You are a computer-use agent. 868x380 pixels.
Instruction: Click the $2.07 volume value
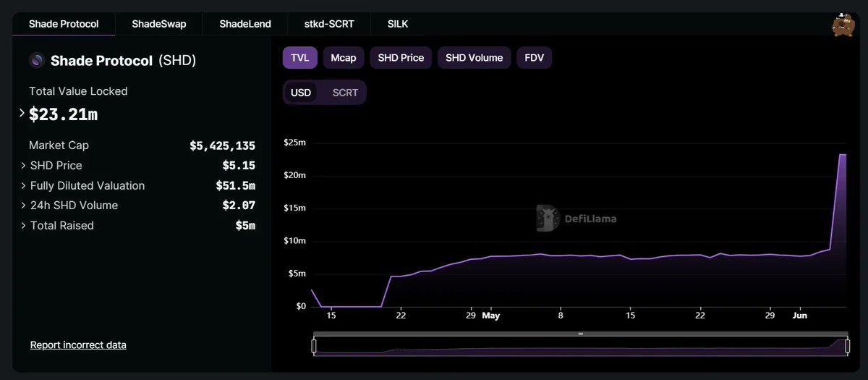(239, 206)
